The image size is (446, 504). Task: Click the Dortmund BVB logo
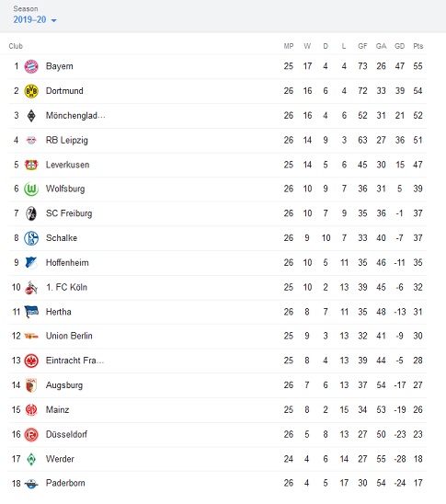31,91
